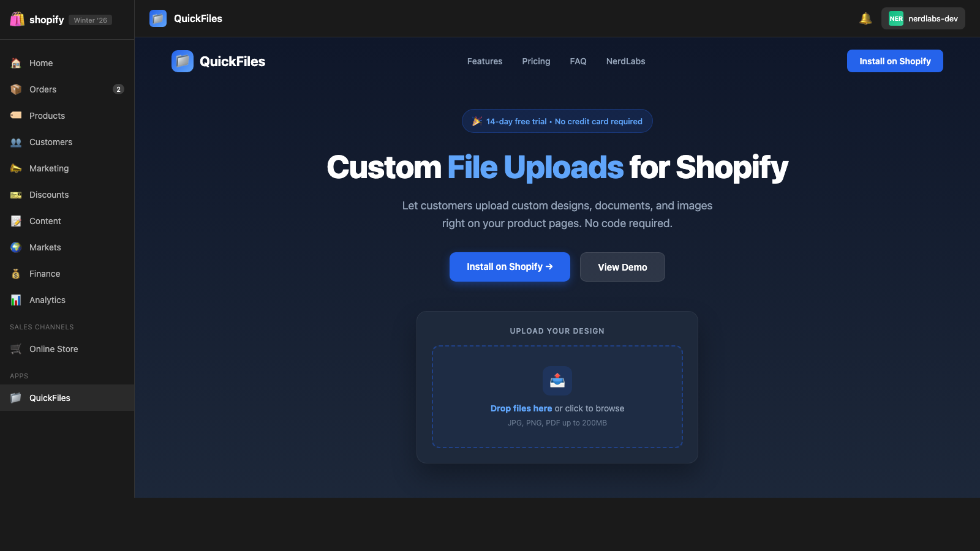Click the 'JPG, PNG, PDF up to 200MB' text

(x=557, y=423)
